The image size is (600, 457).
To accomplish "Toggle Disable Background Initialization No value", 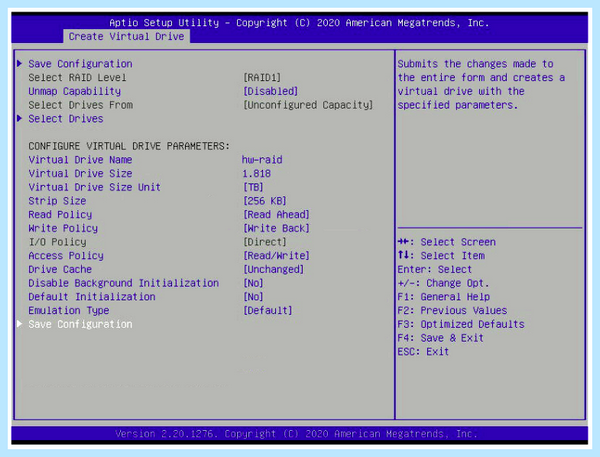I will click(253, 283).
